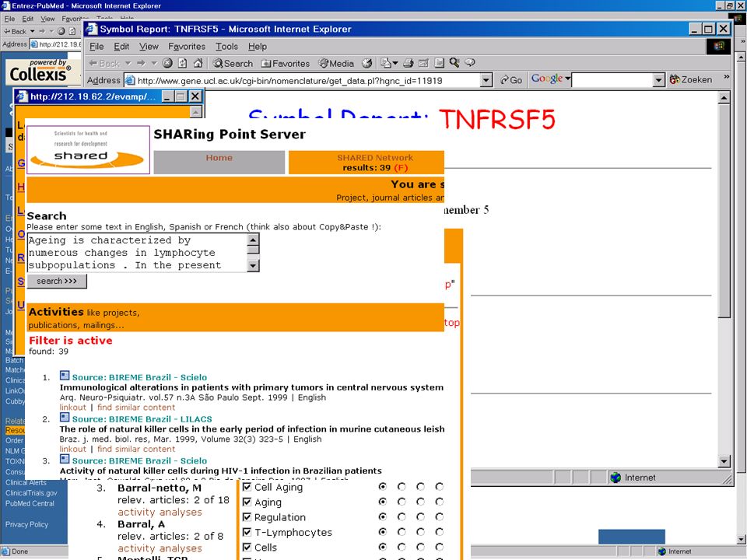Click the Edit page icon after Print
This screenshot has height=560, width=747.
423,63
